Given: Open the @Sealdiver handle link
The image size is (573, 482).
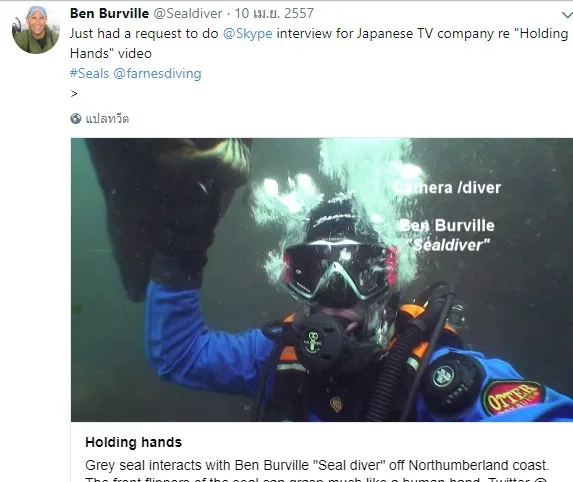Looking at the screenshot, I should [x=187, y=14].
